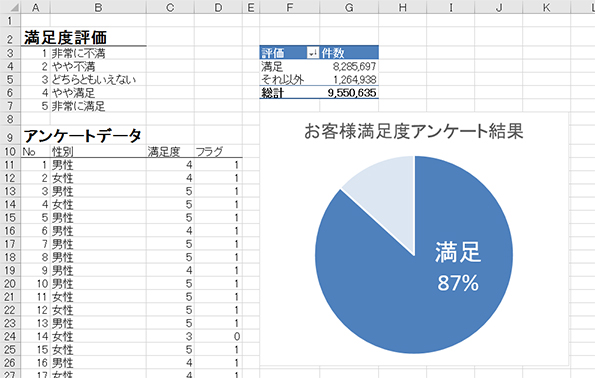Select column B header
Image resolution: width=595 pixels, height=378 pixels.
tap(98, 7)
